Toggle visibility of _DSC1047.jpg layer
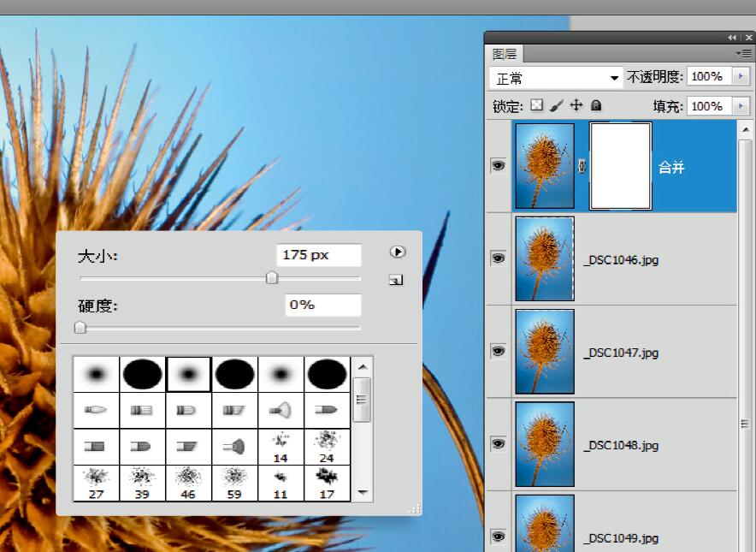Viewport: 756px width, 552px height. [x=498, y=351]
